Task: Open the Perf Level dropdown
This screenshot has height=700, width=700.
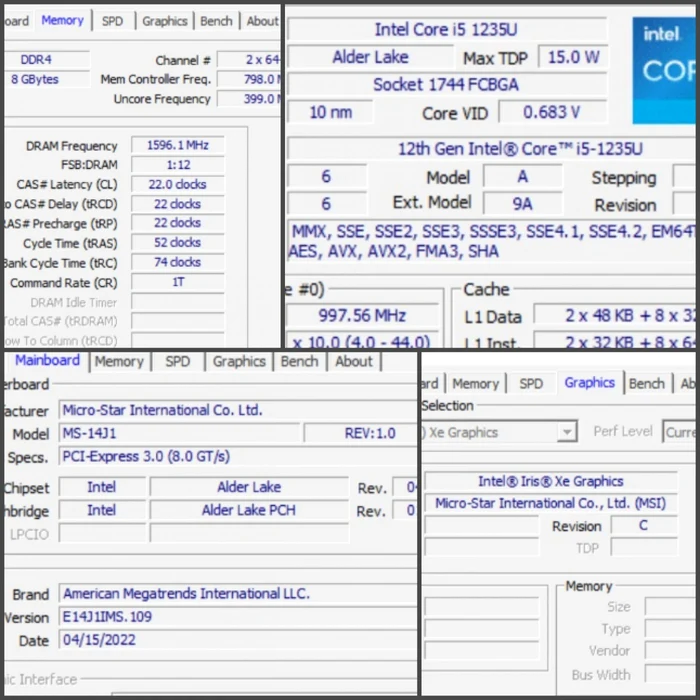Action: (x=680, y=432)
